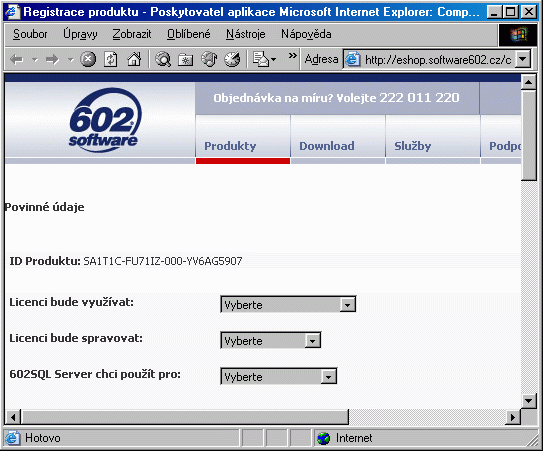Open the Back history dropdown arrow

35,60
